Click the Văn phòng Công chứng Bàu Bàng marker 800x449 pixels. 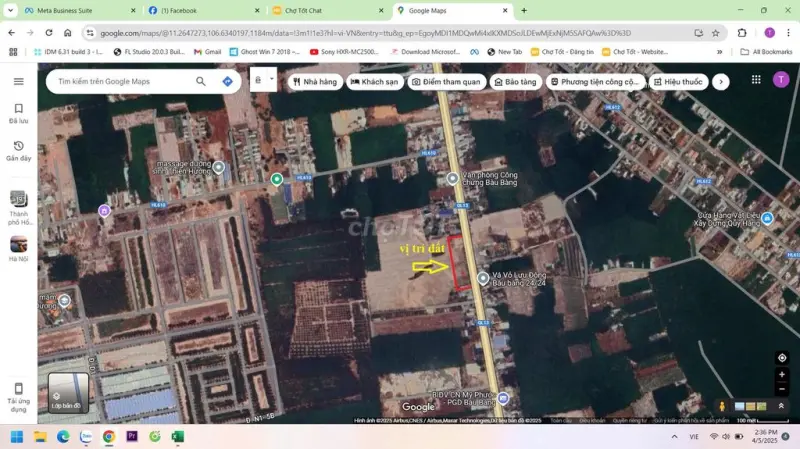pos(453,178)
